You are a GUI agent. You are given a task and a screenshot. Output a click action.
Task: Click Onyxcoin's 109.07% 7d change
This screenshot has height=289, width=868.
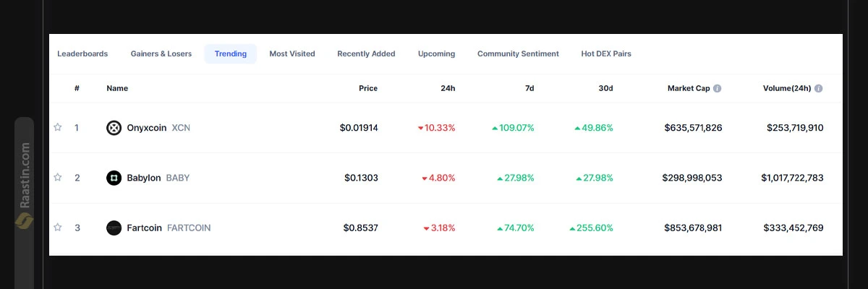[x=513, y=128]
